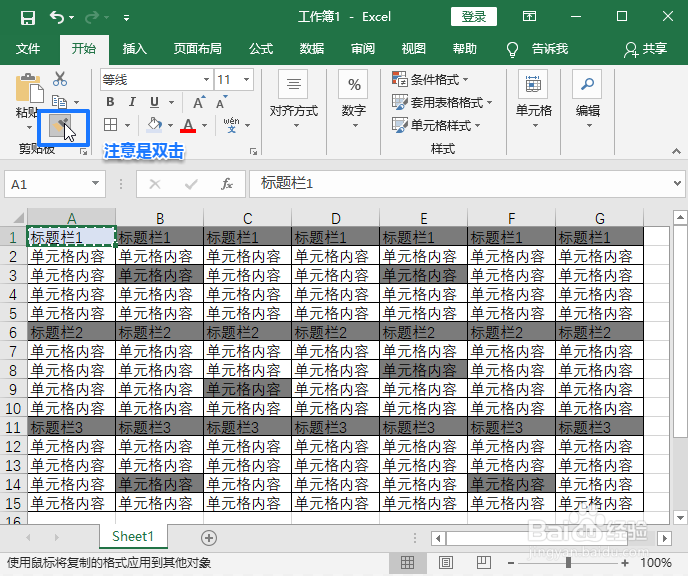This screenshot has width=688, height=576.
Task: Open the 单元格 cells group
Action: (x=534, y=100)
